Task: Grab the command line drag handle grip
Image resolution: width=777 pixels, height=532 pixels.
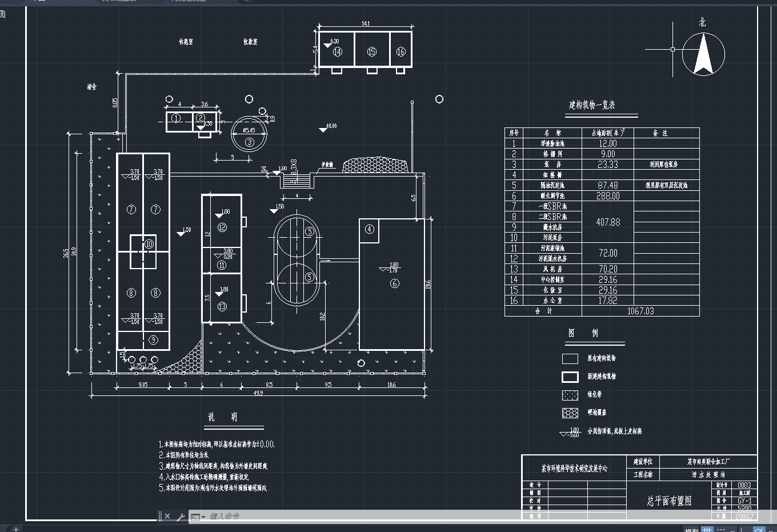Action: (160, 516)
